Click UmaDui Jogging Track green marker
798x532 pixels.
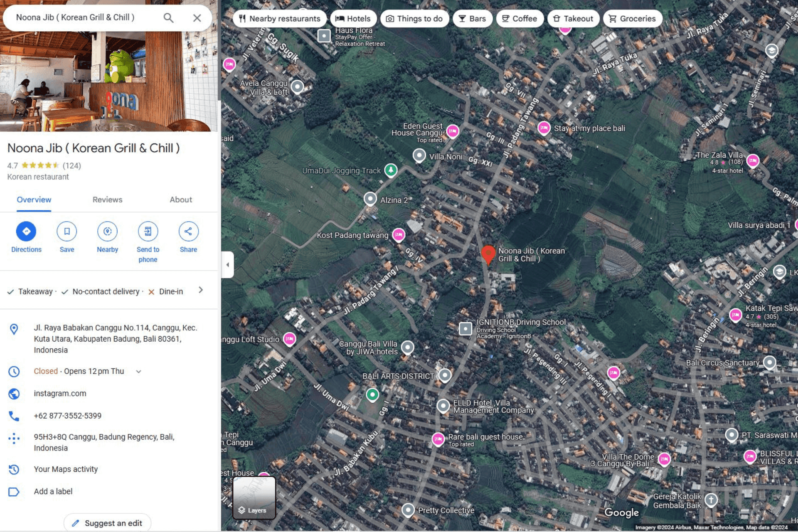(x=391, y=170)
